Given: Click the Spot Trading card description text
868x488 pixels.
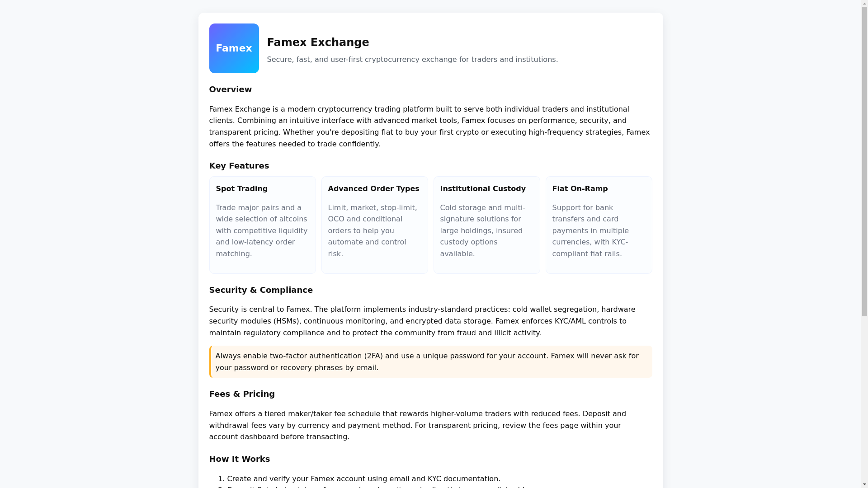Looking at the screenshot, I should coord(261,230).
